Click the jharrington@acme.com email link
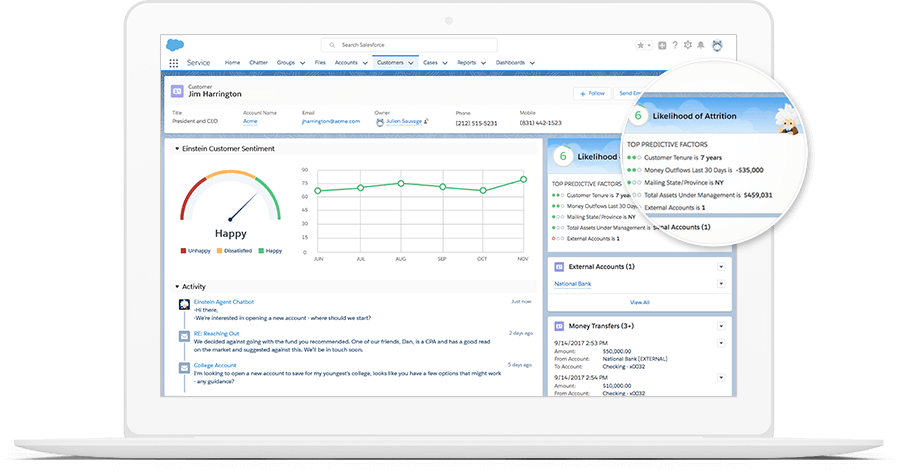900x470 pixels. coord(331,121)
